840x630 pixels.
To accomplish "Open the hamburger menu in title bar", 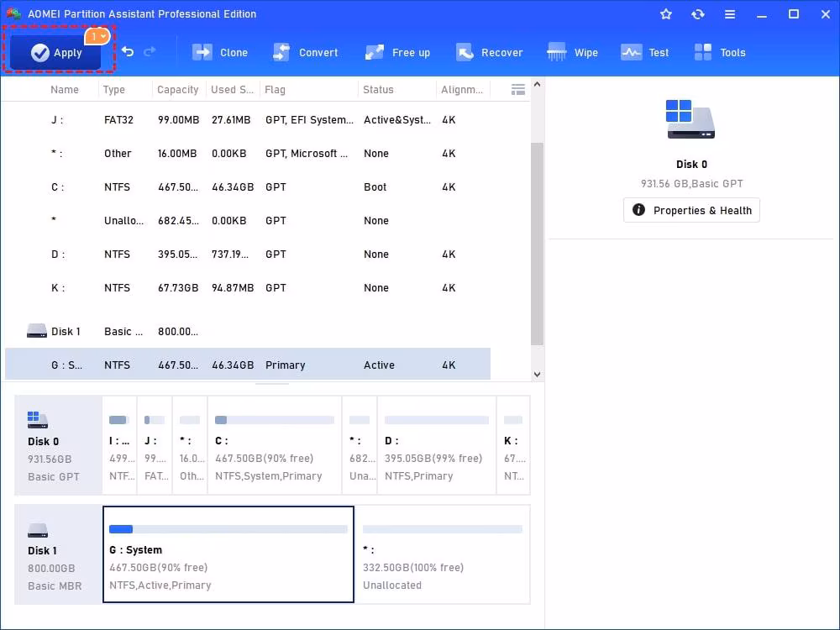I will coord(730,14).
